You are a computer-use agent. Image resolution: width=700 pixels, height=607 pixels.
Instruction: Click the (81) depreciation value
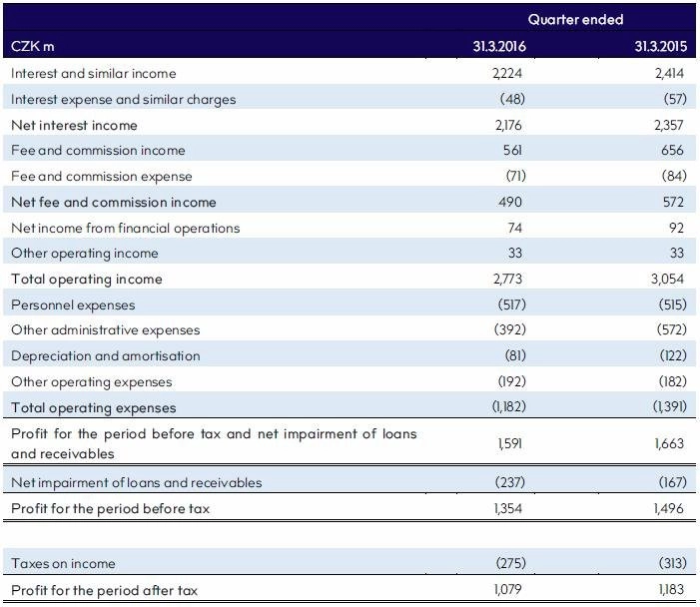[515, 355]
